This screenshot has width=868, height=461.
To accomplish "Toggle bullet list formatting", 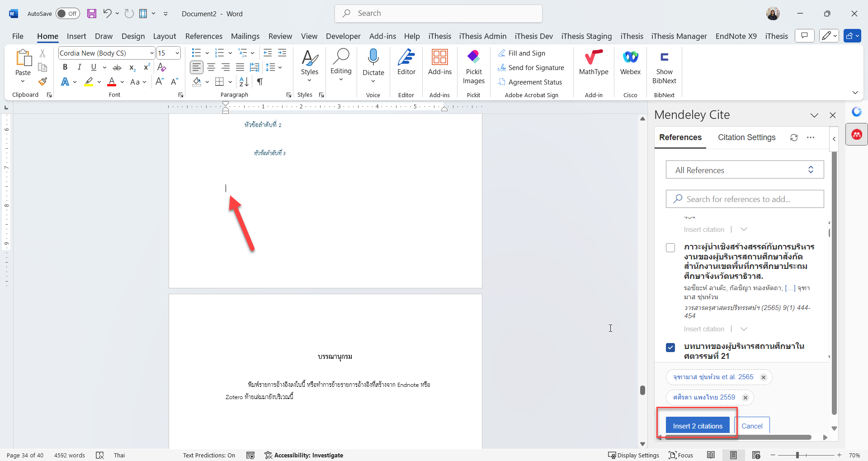I will 196,53.
